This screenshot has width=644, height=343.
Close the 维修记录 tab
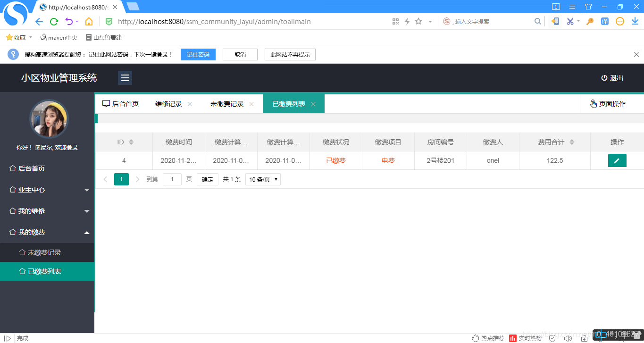pos(190,104)
